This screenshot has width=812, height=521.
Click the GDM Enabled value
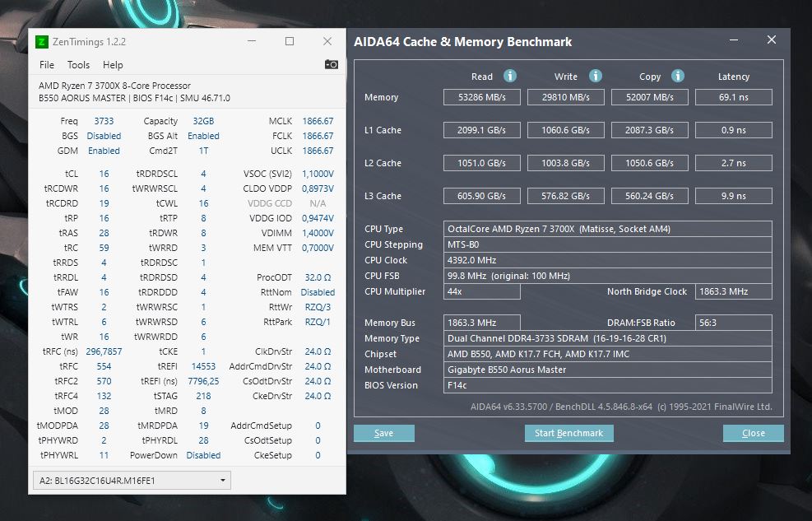104,151
